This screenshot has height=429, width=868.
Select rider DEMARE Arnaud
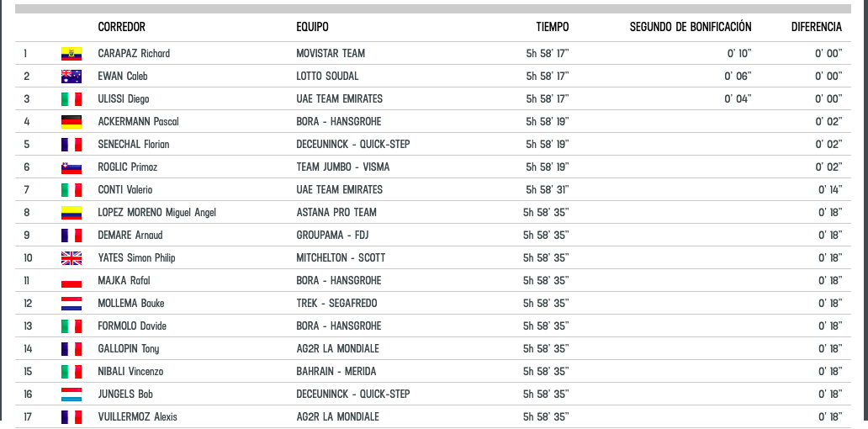coord(130,236)
